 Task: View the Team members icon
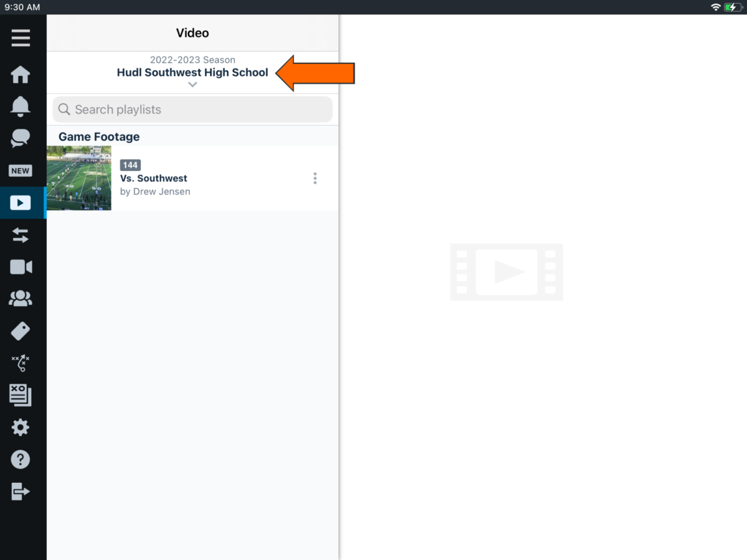click(21, 298)
